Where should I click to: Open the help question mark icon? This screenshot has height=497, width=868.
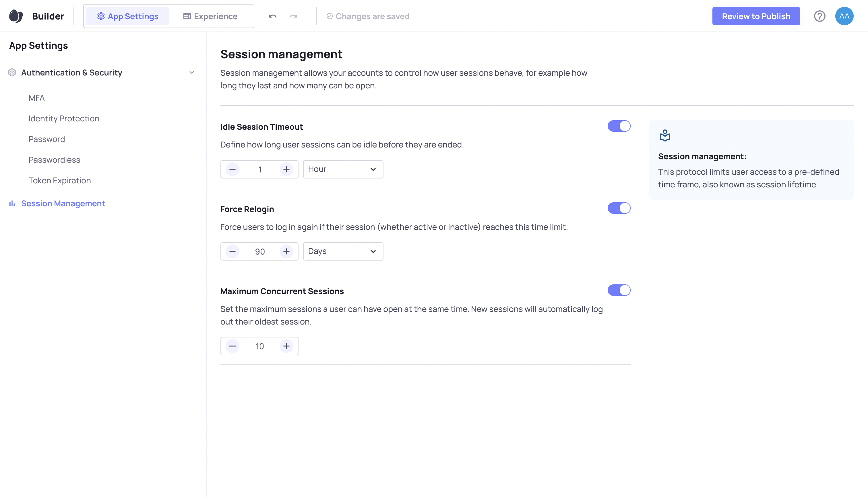(819, 16)
